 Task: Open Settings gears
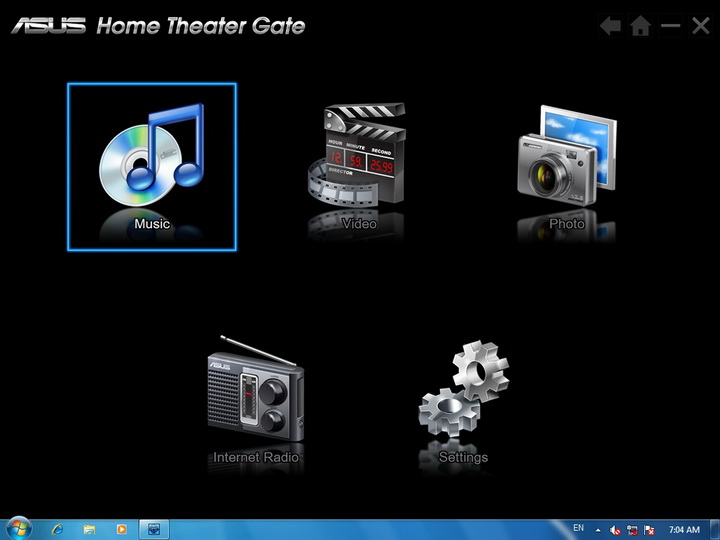click(463, 401)
